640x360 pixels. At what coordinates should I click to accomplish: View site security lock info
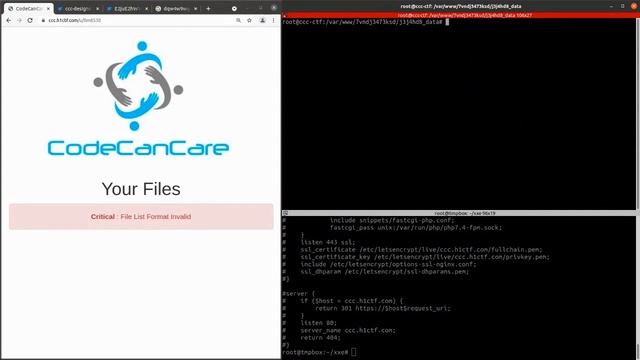(43, 20)
